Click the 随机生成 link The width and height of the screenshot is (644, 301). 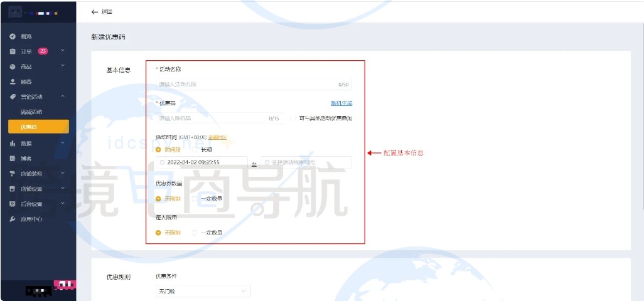pos(341,103)
